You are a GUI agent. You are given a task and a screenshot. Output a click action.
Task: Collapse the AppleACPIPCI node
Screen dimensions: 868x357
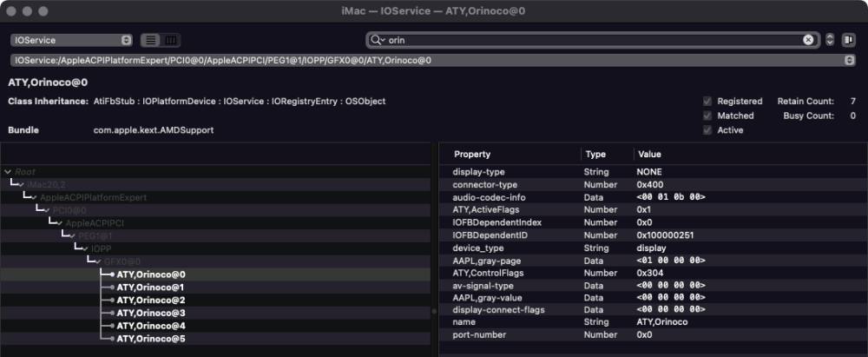coord(59,223)
